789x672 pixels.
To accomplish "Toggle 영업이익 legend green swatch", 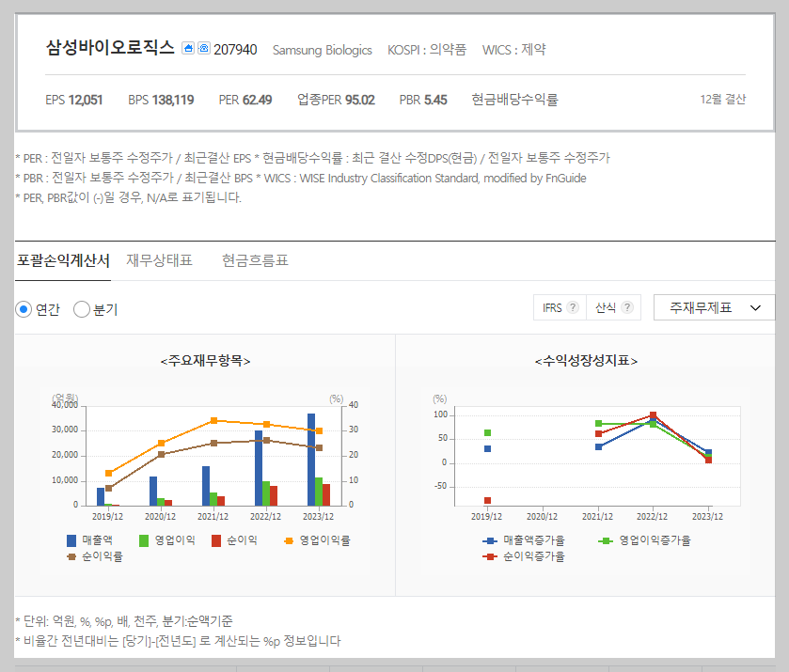I will click(144, 540).
